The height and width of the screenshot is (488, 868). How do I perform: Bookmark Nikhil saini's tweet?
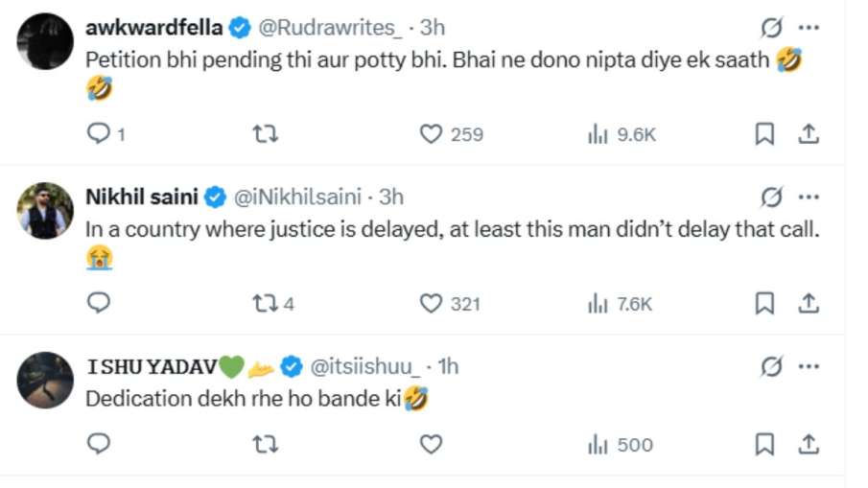764,303
